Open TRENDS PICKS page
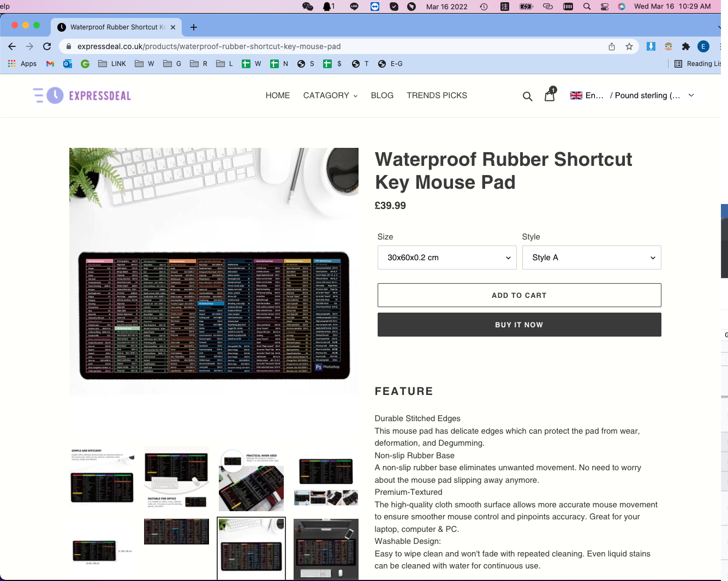Image resolution: width=728 pixels, height=581 pixels. tap(437, 95)
